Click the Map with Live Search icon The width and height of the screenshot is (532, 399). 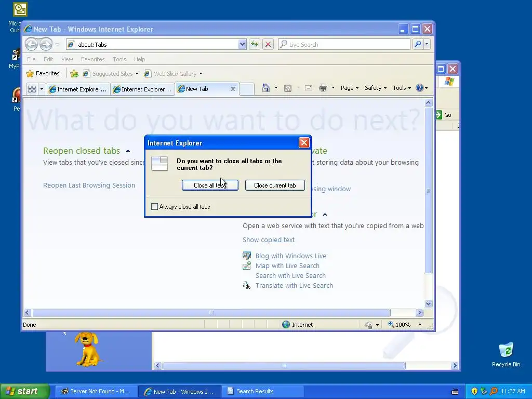click(x=247, y=265)
